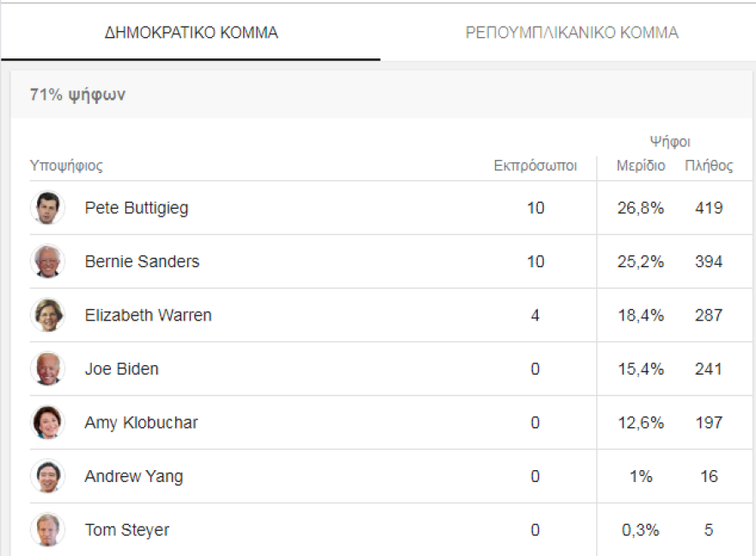Click Elizabeth Warren's avatar photo
The height and width of the screenshot is (556, 756).
pos(47,315)
